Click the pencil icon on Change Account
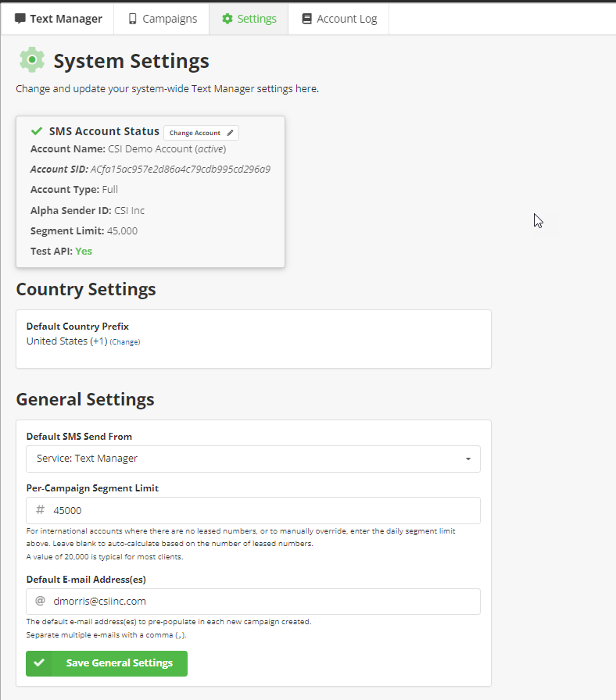Viewport: 616px width, 700px height. click(230, 133)
